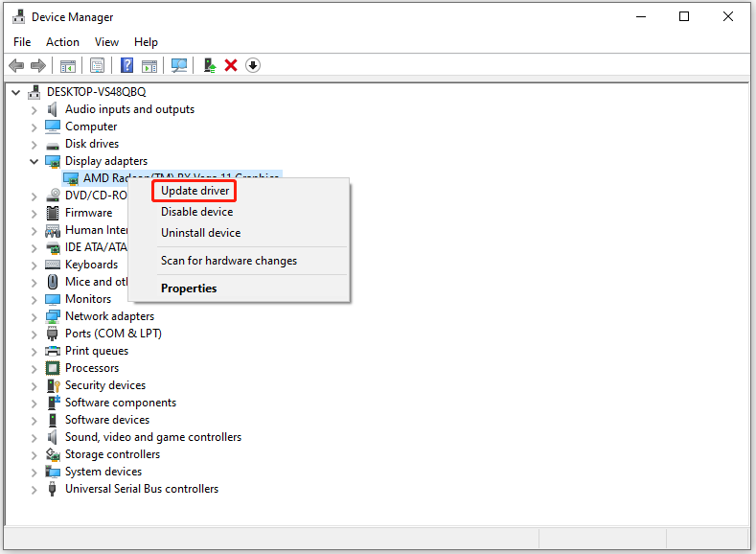The image size is (756, 554).
Task: Collapse the DESKTOP-VS48QBQ root node
Action: tap(16, 92)
